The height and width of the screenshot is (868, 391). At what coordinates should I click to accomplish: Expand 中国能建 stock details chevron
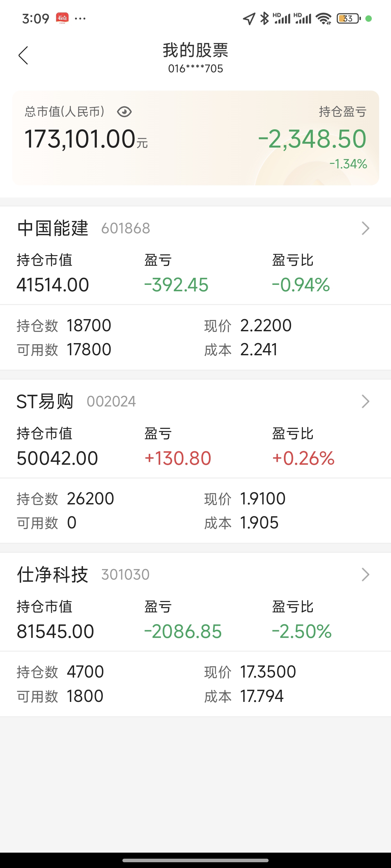(365, 228)
